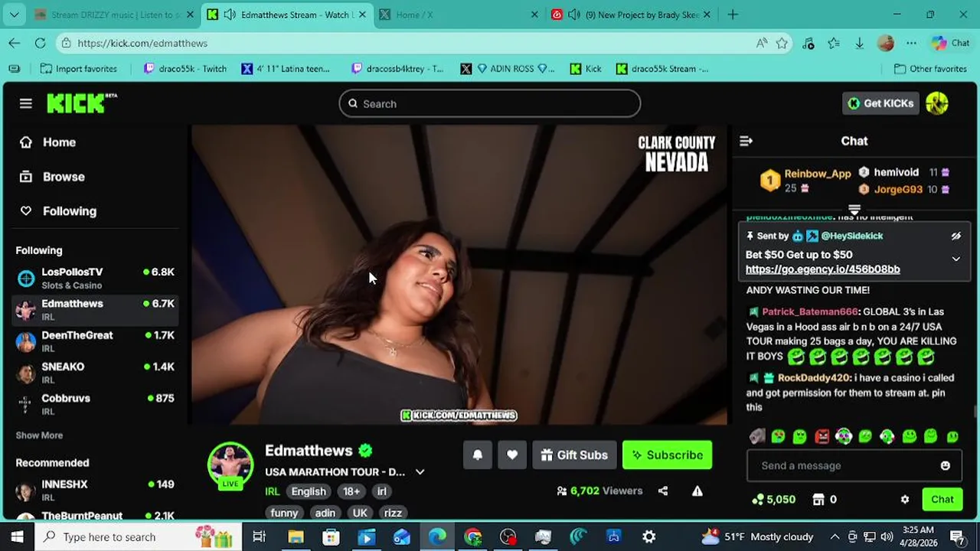Screen dimensions: 980x551
Task: Open Windows Settings gear in taskbar
Action: 648,537
